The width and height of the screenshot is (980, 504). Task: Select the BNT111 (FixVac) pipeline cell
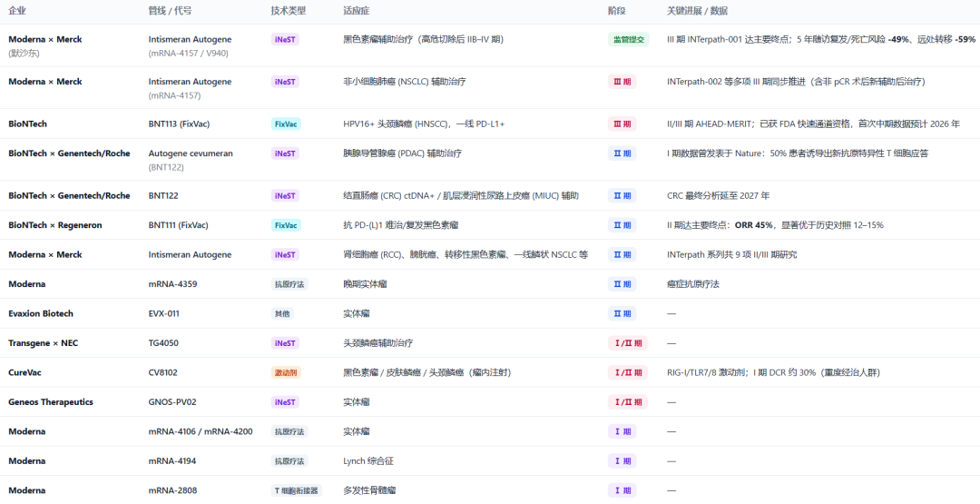[x=178, y=225]
